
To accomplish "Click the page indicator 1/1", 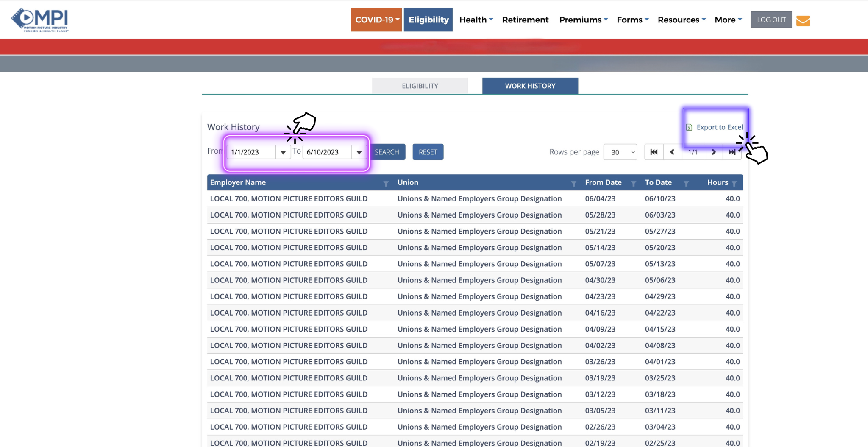I will (693, 152).
